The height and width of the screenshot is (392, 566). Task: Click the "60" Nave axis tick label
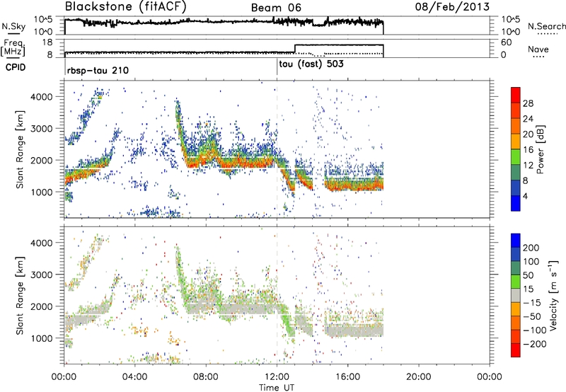coord(507,42)
